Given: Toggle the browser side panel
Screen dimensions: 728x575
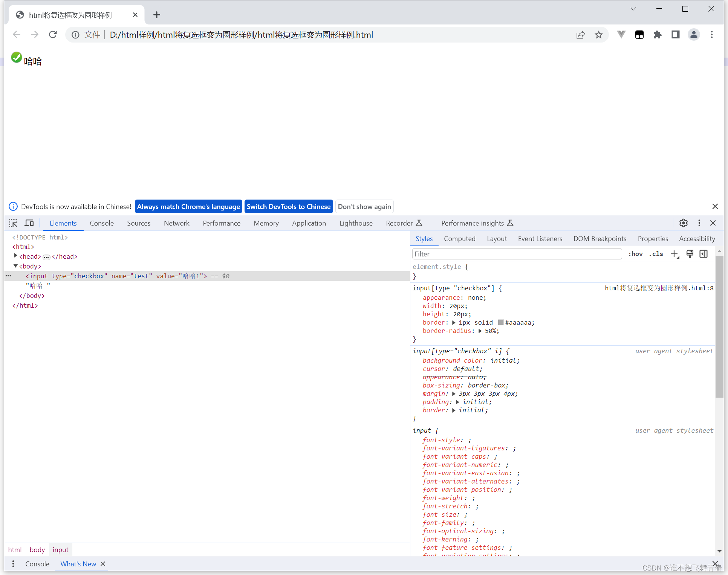Looking at the screenshot, I should (676, 35).
